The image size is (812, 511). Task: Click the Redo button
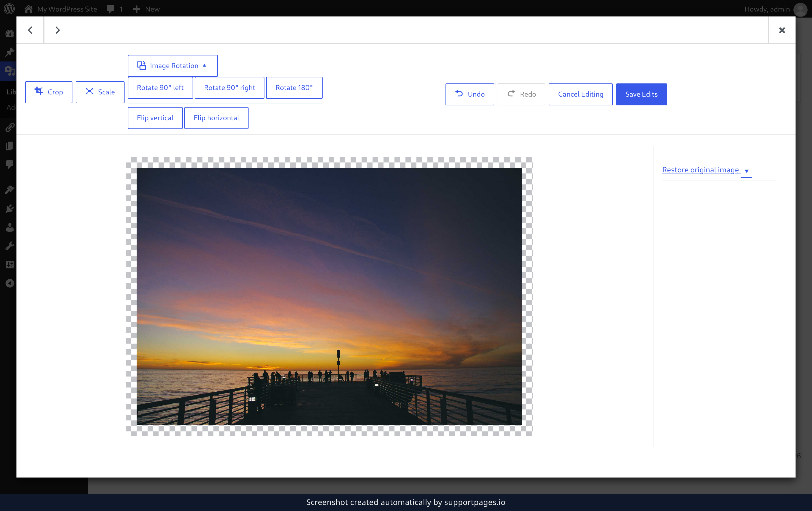tap(521, 94)
